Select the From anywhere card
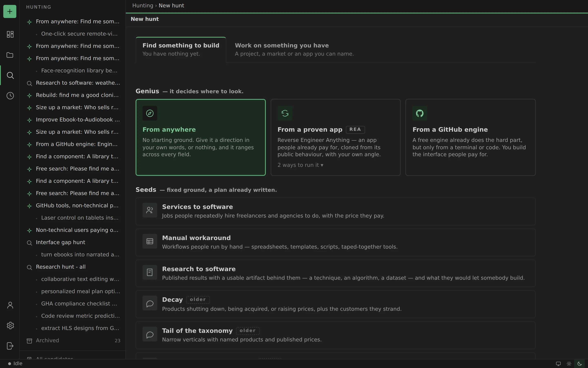This screenshot has height=368, width=588. point(200,137)
